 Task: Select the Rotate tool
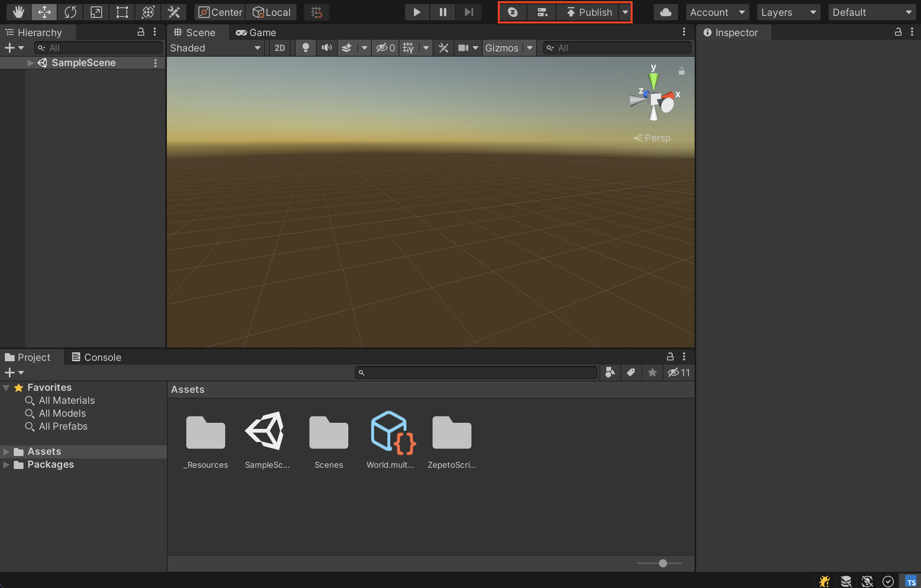tap(70, 12)
